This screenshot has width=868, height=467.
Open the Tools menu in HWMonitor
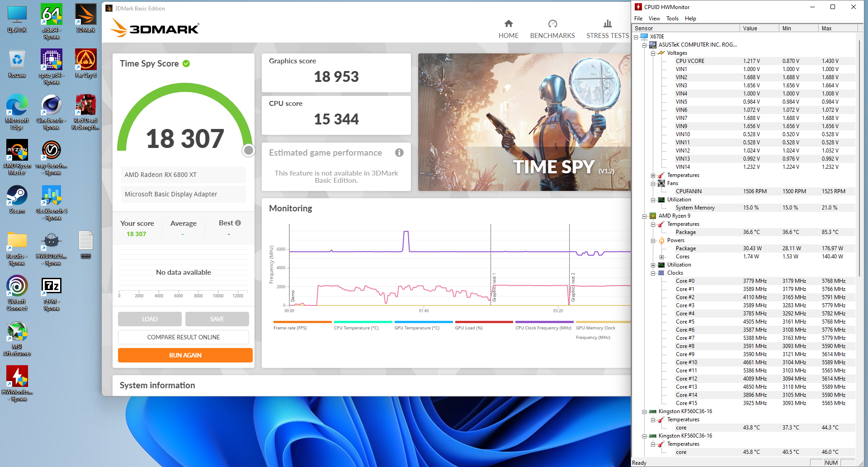tap(672, 19)
